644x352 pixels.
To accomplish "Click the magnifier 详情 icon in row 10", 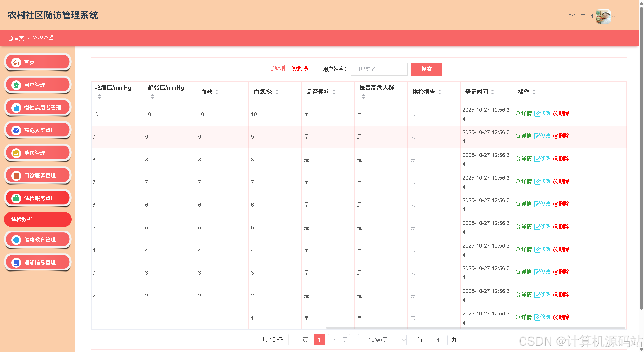I will pos(518,113).
